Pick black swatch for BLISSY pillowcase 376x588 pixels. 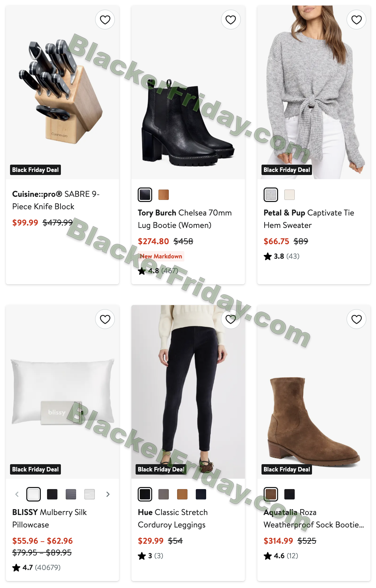(52, 494)
